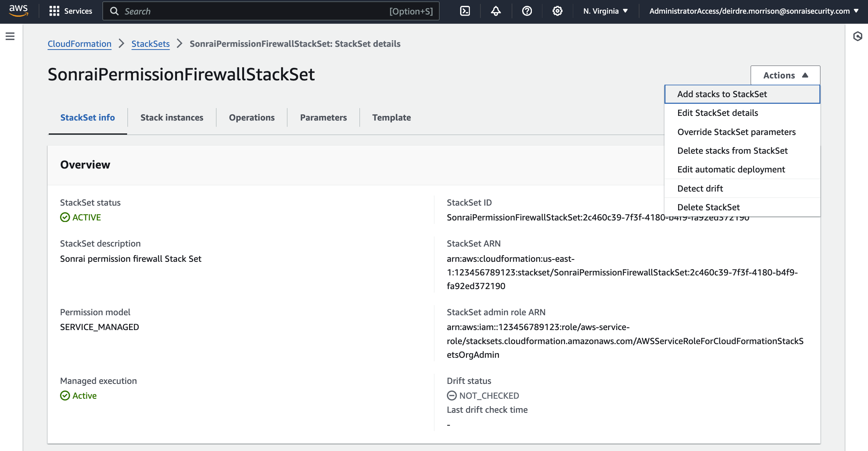Viewport: 868px width, 451px height.
Task: Collapse the Actions dropdown button
Action: tap(785, 75)
